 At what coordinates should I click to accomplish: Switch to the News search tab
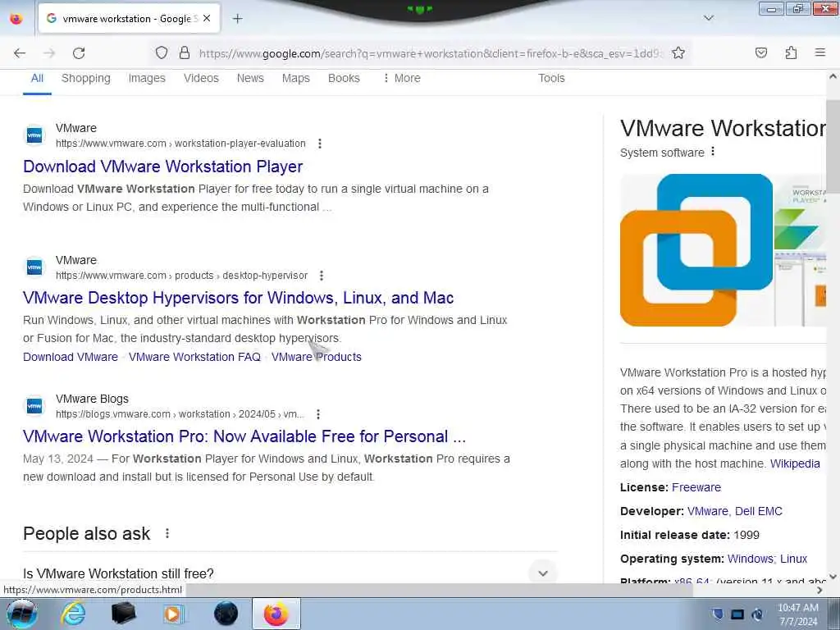[x=250, y=78]
